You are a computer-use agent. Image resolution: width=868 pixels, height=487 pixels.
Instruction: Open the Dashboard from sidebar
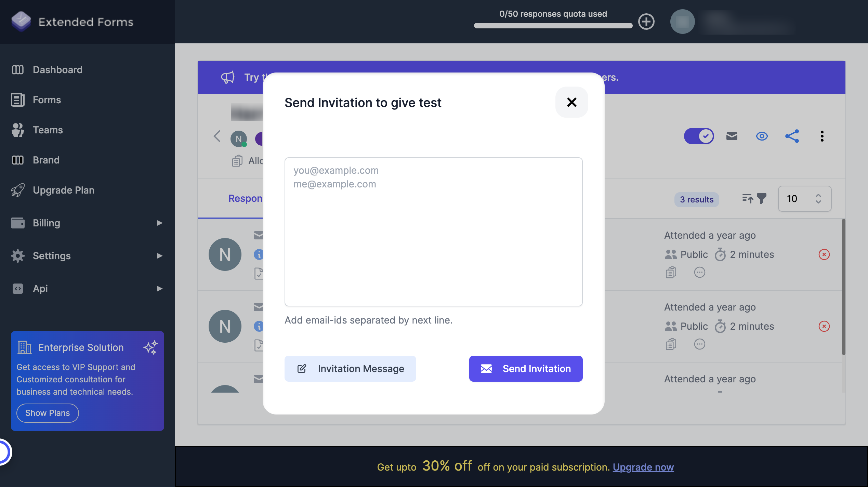[x=58, y=68]
